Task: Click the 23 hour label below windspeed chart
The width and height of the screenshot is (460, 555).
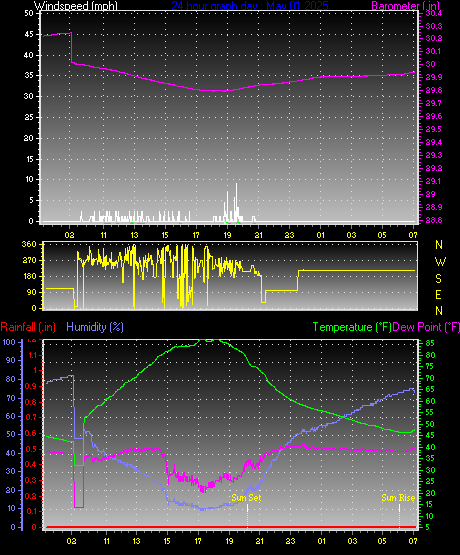Action: pyautogui.click(x=289, y=235)
